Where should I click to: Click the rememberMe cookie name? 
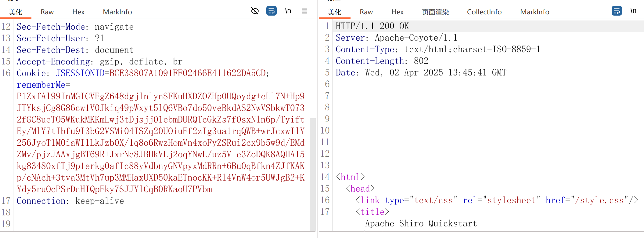pos(41,85)
